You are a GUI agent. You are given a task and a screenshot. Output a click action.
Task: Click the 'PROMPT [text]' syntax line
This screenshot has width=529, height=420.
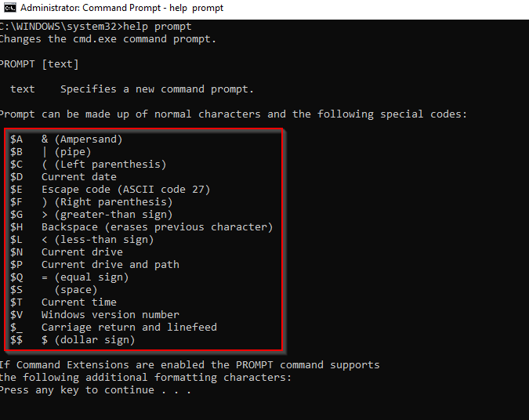[39, 64]
